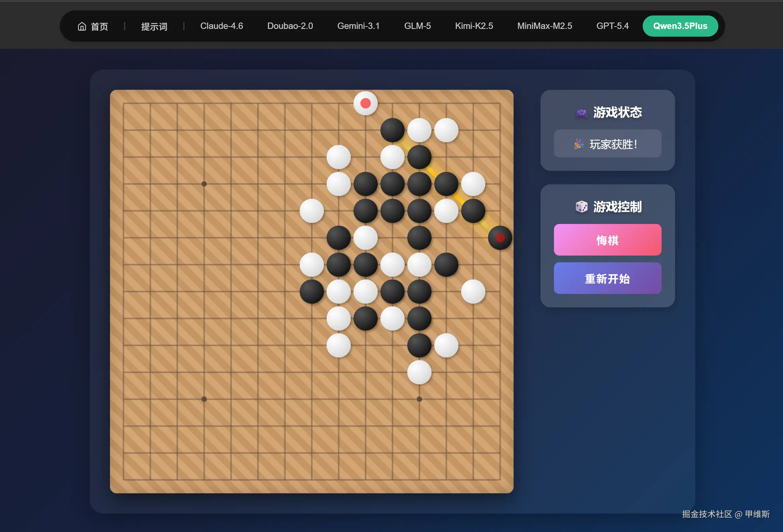Viewport: 783px width, 532px height.
Task: Click the game controller icon by 游戏状态
Action: click(581, 113)
